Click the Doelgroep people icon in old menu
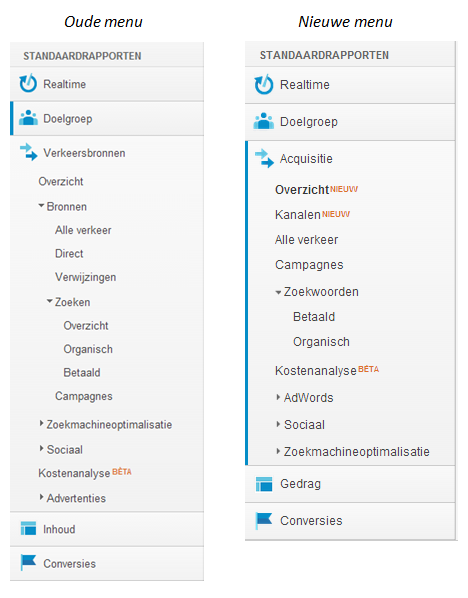The image size is (468, 598). [28, 118]
